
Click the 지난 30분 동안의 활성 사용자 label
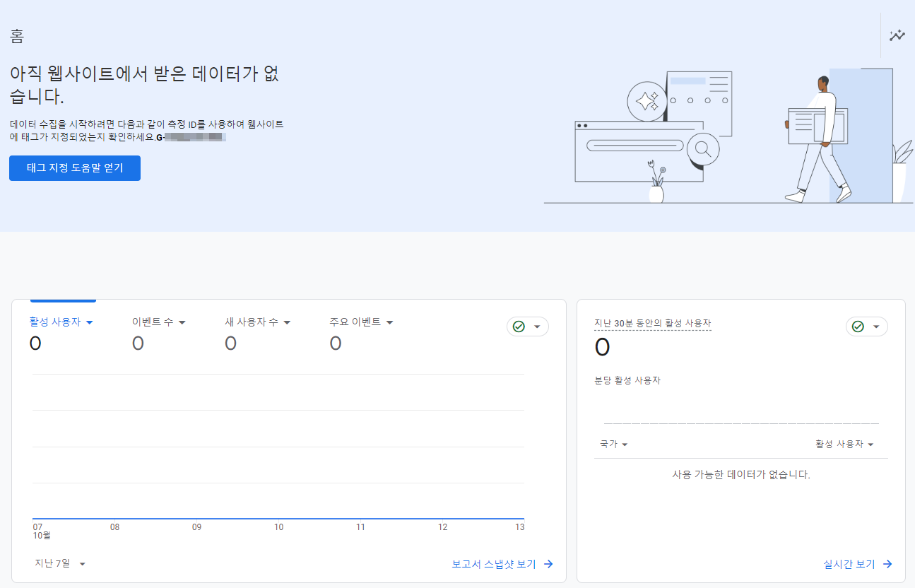point(653,323)
